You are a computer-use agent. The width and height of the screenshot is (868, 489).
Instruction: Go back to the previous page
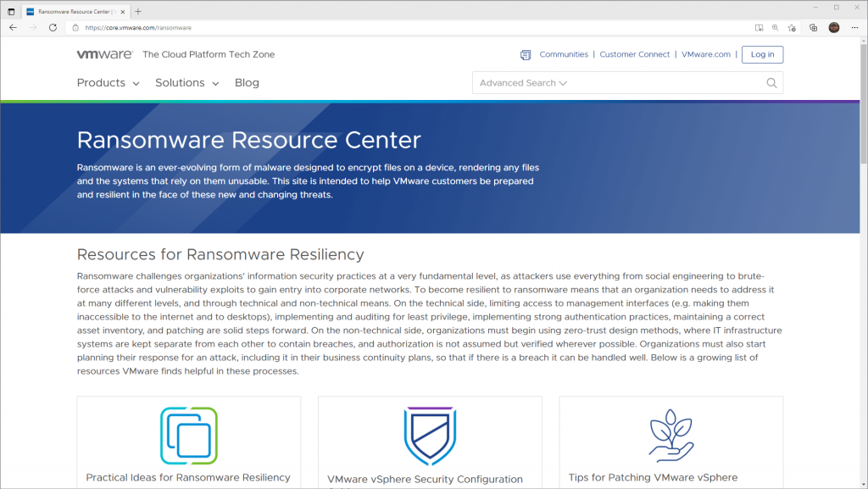(13, 28)
